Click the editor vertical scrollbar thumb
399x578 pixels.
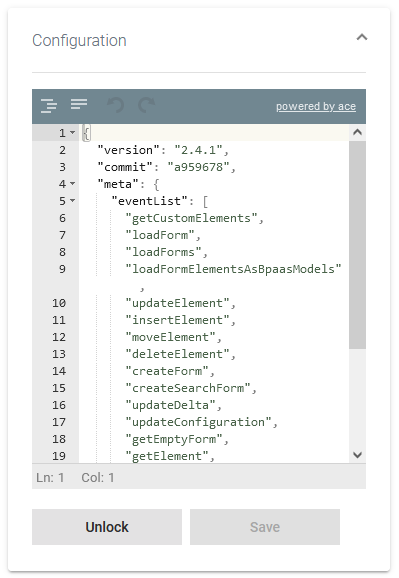[x=357, y=244]
